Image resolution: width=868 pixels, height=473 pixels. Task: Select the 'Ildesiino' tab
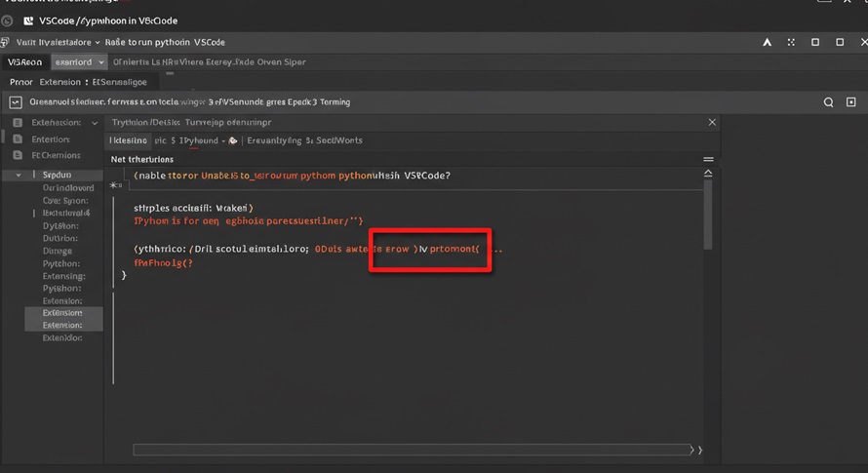click(x=128, y=140)
